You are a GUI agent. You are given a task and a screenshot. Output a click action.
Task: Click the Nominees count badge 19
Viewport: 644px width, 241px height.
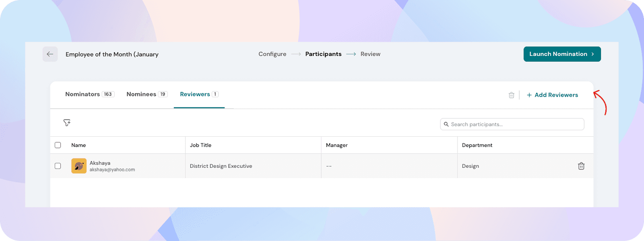(163, 94)
